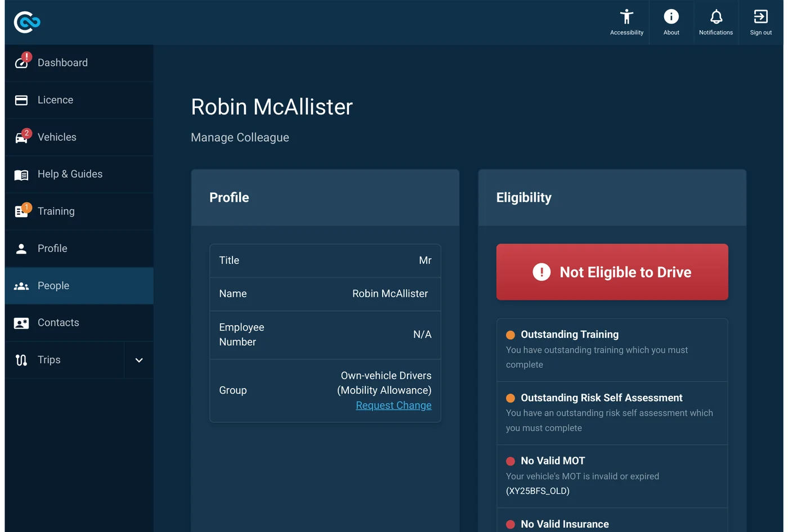
Task: Select Profile in the sidebar
Action: pyautogui.click(x=79, y=249)
